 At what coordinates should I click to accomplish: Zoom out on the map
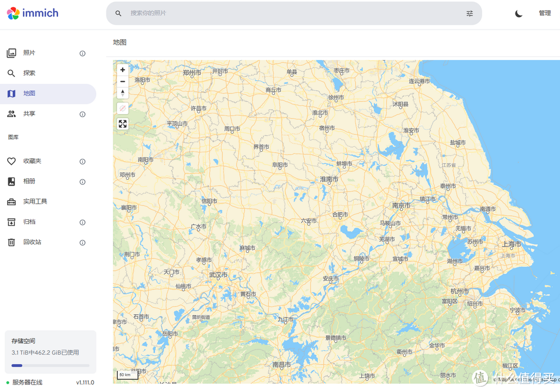click(122, 81)
